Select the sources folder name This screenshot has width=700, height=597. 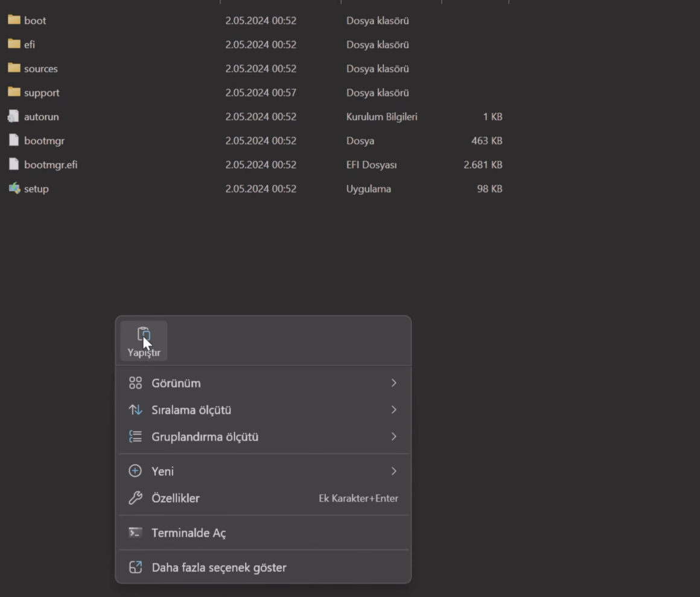point(41,69)
